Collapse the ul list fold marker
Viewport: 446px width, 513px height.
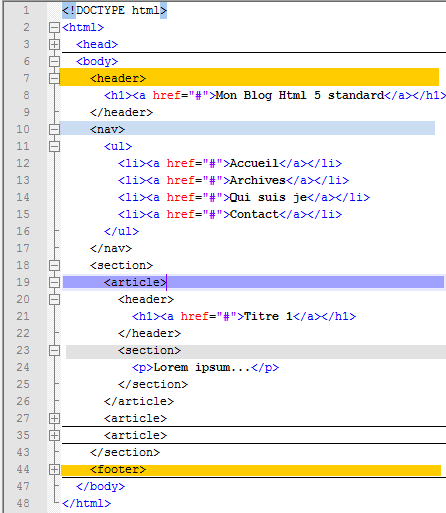54,146
